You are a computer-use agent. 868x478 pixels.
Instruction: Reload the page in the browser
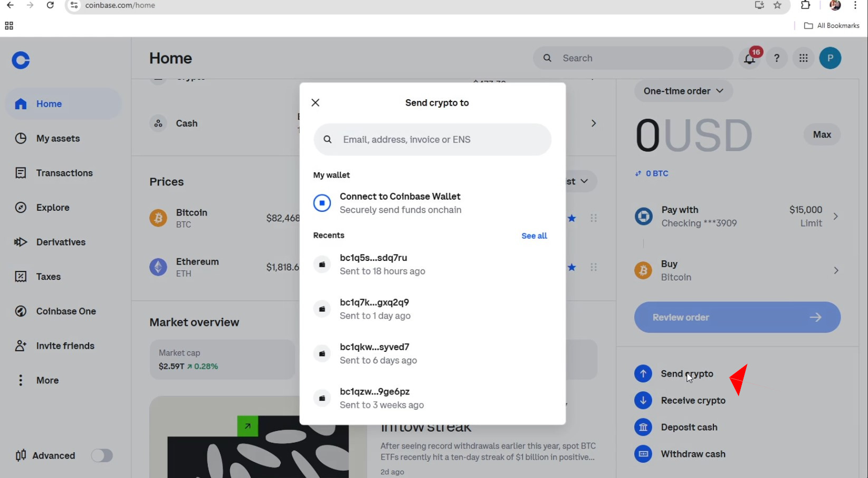click(50, 5)
